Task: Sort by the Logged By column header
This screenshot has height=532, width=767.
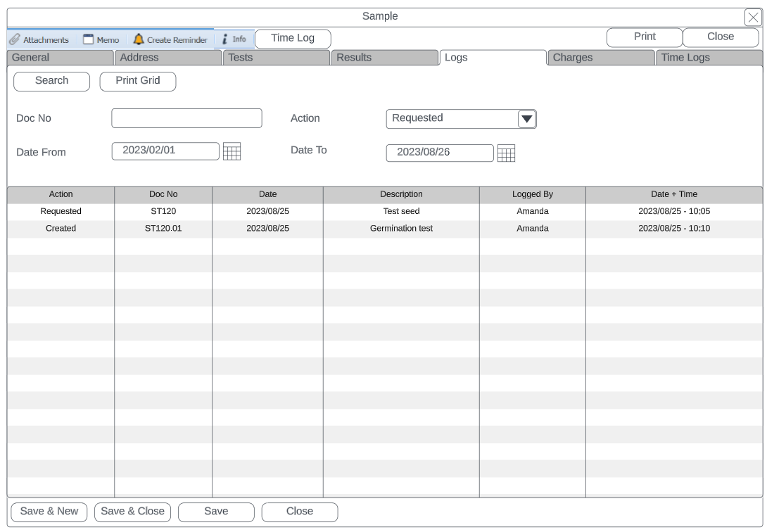Action: (532, 194)
